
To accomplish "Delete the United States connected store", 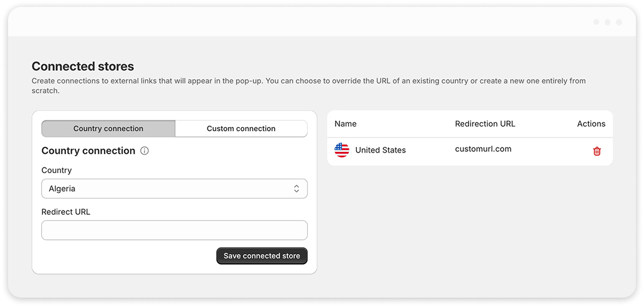I will 597,151.
